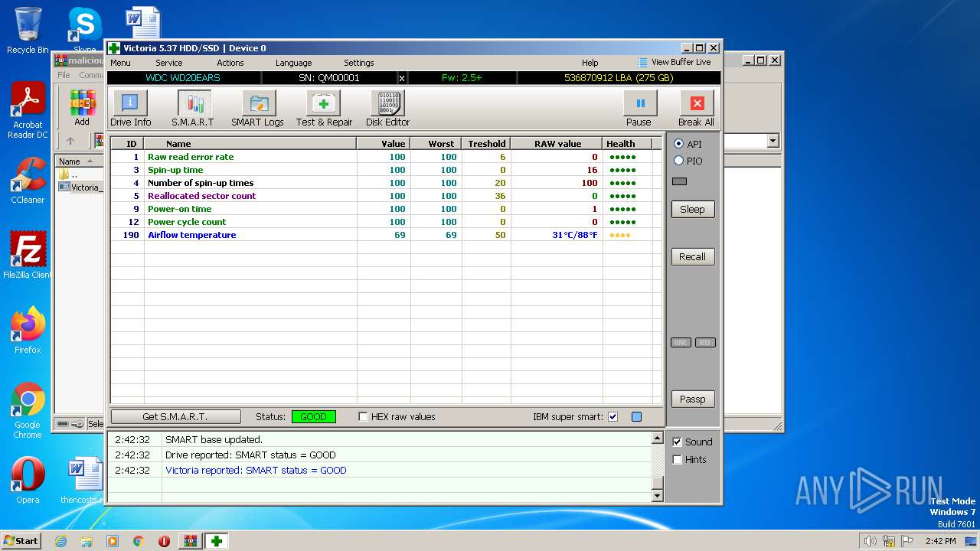Open the Language menu
The height and width of the screenshot is (551, 980).
pyautogui.click(x=294, y=63)
